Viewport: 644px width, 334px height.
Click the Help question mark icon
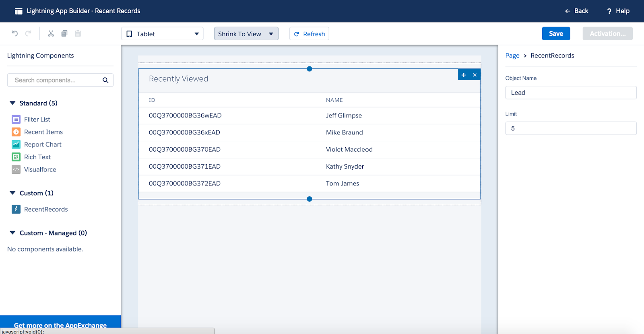pyautogui.click(x=609, y=11)
